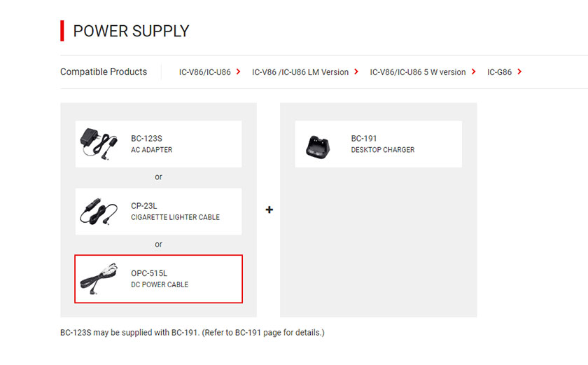Click the CP-23L cigarette lighter cable image
The width and height of the screenshot is (588, 365).
[x=99, y=212]
